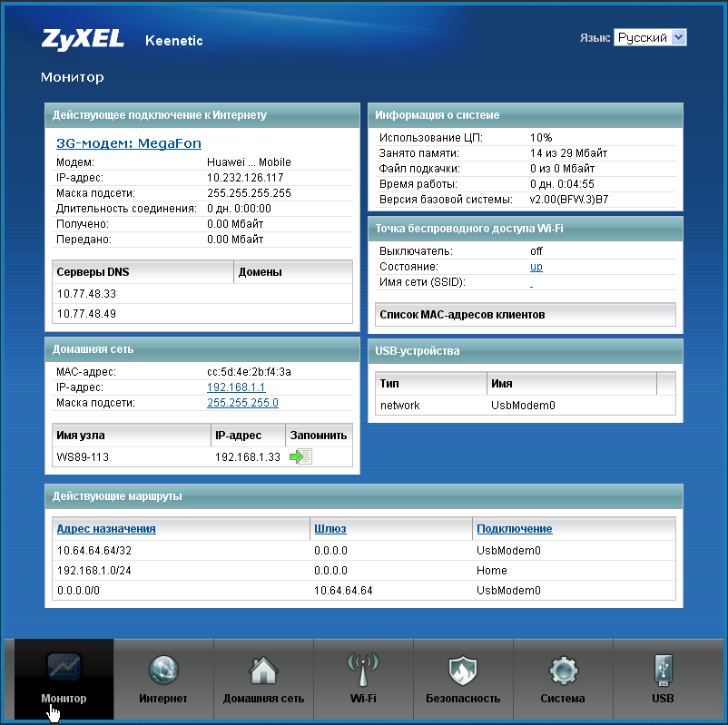728x725 pixels.
Task: Open the Система gear icon
Action: (x=563, y=671)
